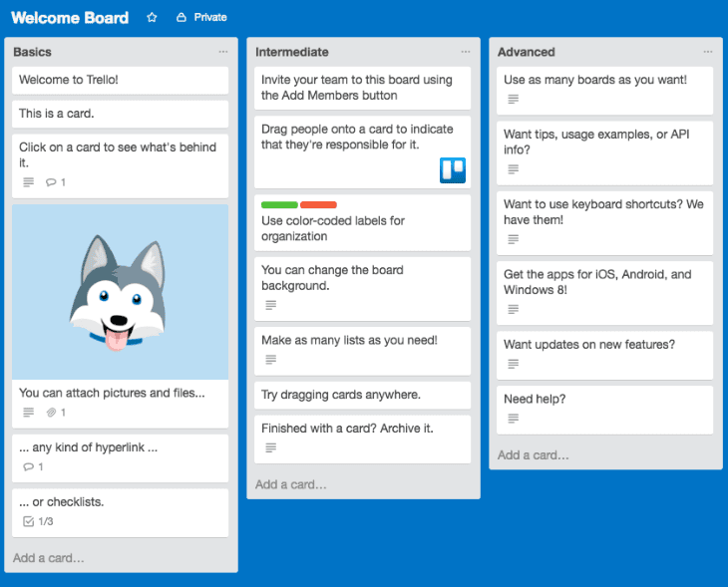Click the red label on color-coded card
The width and height of the screenshot is (728, 587).
[x=318, y=205]
